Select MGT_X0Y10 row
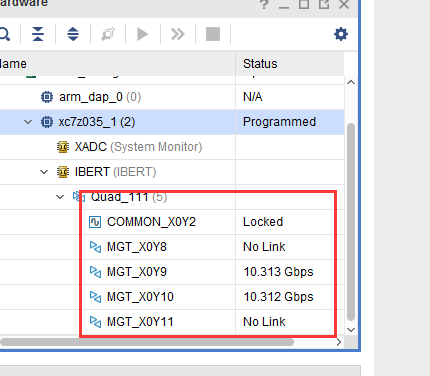 [x=172, y=297]
